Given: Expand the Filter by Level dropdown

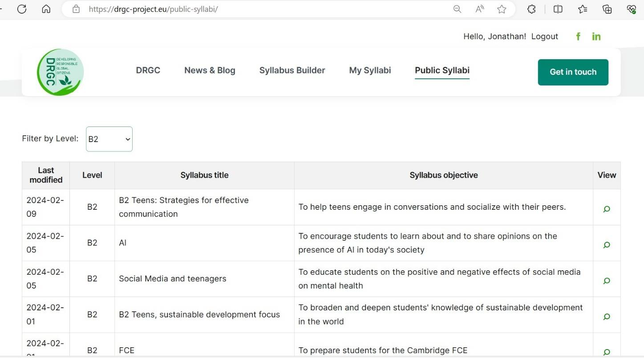Looking at the screenshot, I should pos(109,139).
